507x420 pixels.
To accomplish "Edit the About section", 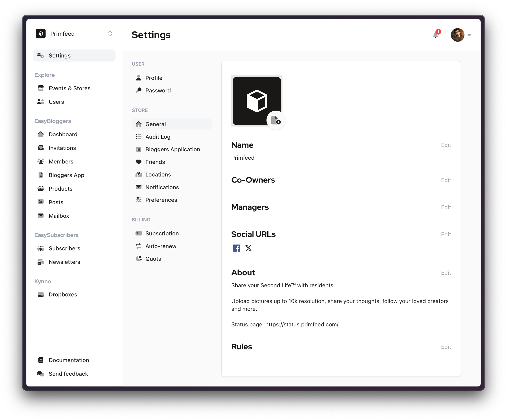I will click(x=446, y=273).
